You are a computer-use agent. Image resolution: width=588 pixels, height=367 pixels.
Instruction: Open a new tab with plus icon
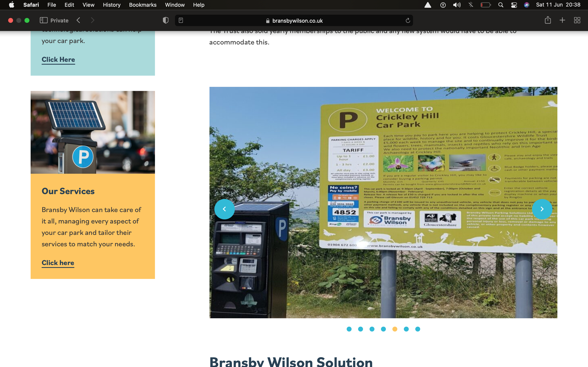[562, 20]
